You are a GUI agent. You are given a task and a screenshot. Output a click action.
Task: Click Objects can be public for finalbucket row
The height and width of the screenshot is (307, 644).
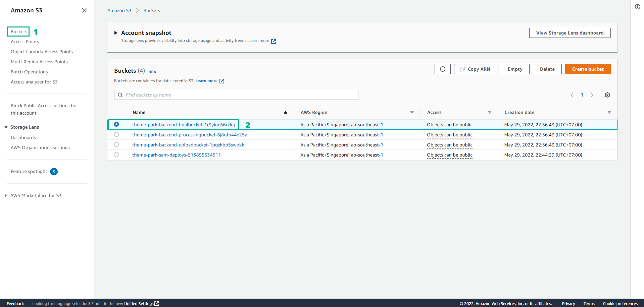tap(450, 125)
